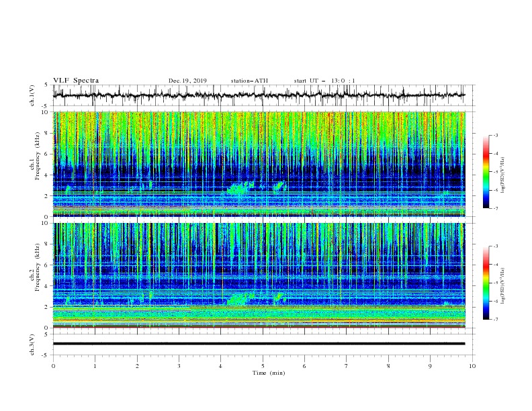Click the "3" tick on the Time axis
The image size is (532, 411).
tap(179, 366)
